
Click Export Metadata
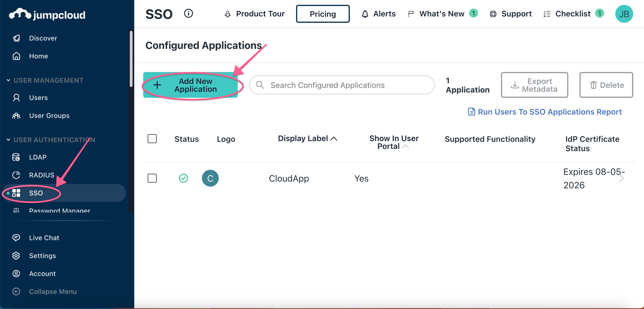tap(535, 85)
